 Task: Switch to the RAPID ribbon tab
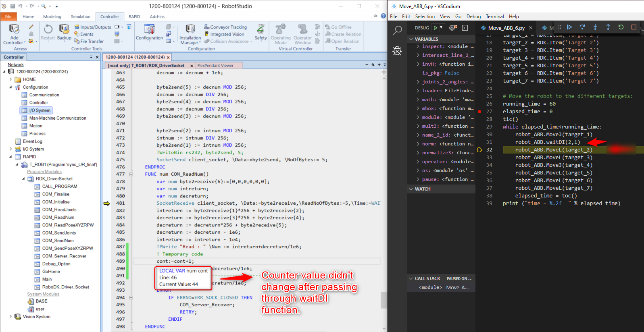134,17
